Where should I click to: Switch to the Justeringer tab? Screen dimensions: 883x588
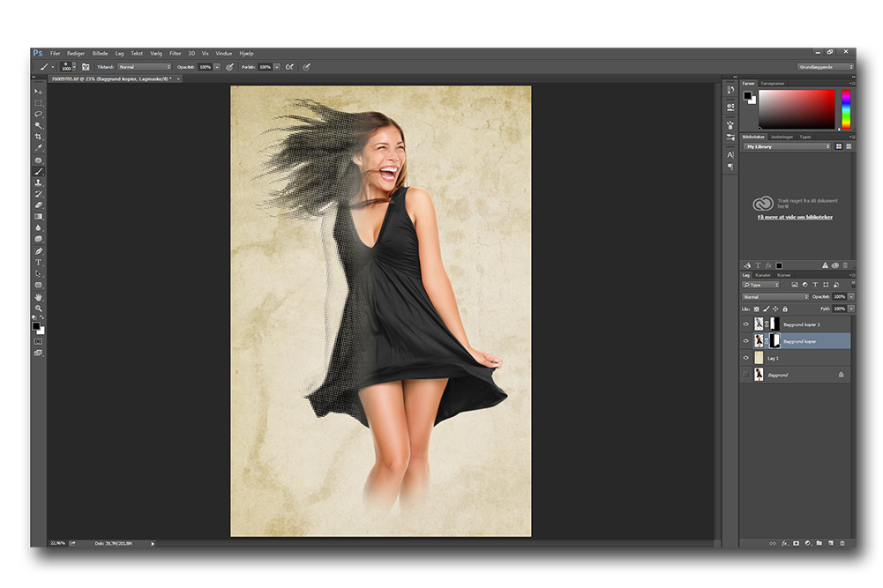(x=782, y=137)
